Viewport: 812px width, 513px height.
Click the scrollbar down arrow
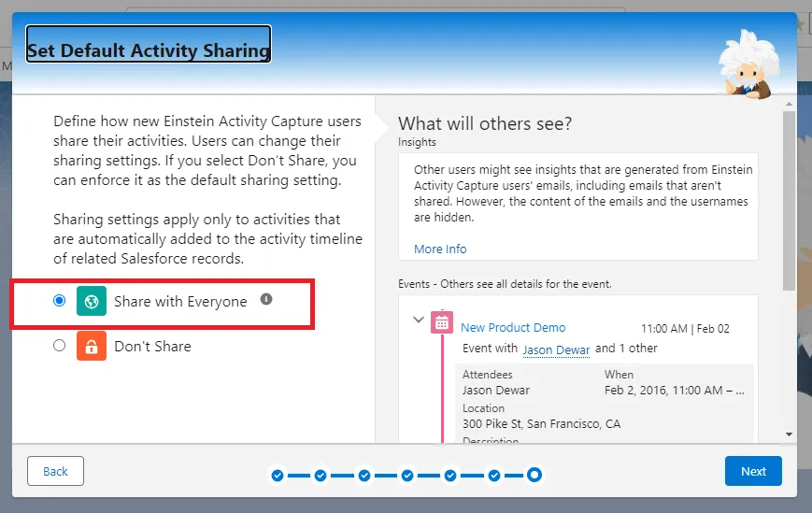pos(790,434)
